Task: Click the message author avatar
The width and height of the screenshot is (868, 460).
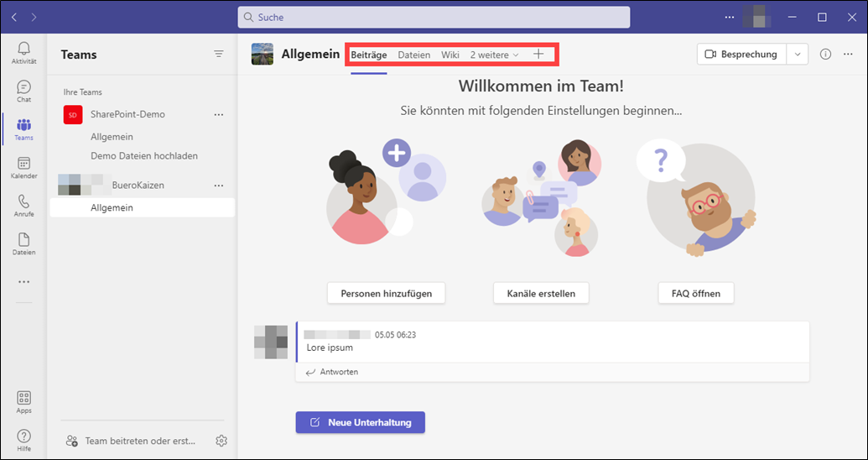Action: [x=271, y=342]
